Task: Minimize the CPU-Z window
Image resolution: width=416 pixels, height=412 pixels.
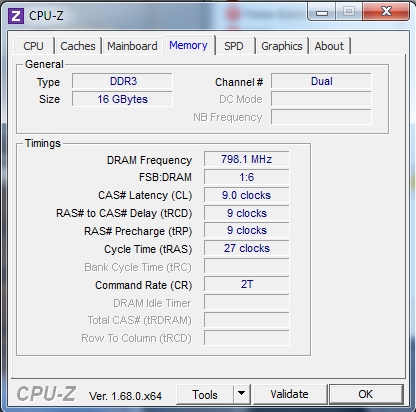Action: 322,12
